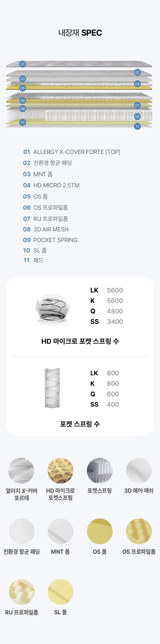This screenshot has width=160, height=644.
Task: Select the 02 layer badge on the diagram
Action: click(x=137, y=73)
